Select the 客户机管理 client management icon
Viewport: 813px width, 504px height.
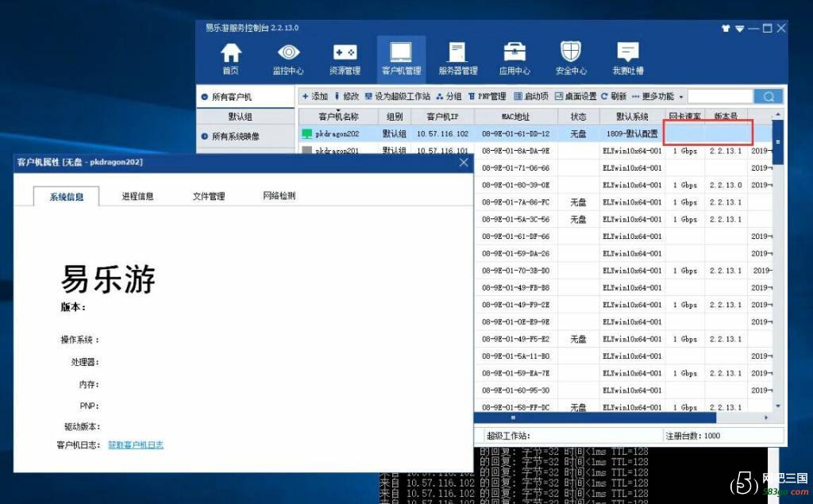(x=401, y=60)
